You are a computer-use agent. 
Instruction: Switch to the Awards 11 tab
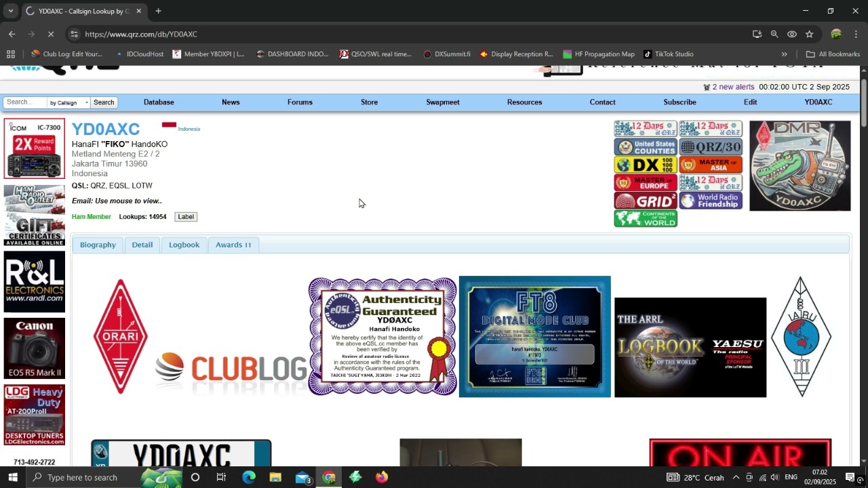coord(233,245)
